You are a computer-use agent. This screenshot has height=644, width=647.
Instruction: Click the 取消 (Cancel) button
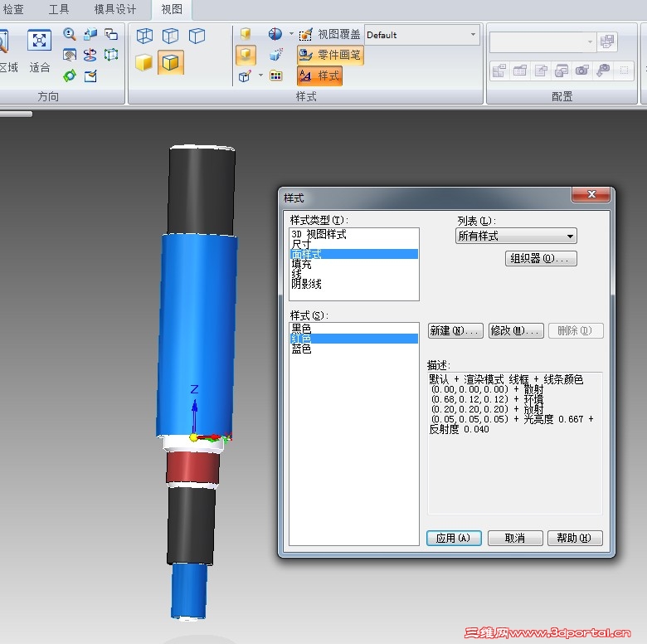tap(515, 538)
